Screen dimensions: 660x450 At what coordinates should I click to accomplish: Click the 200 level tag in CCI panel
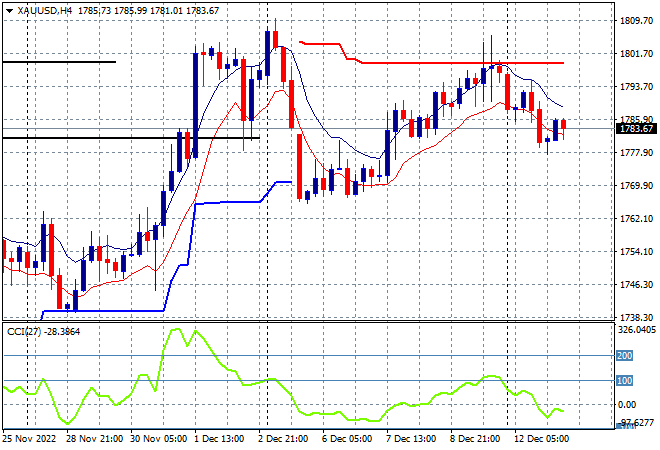[x=624, y=356]
